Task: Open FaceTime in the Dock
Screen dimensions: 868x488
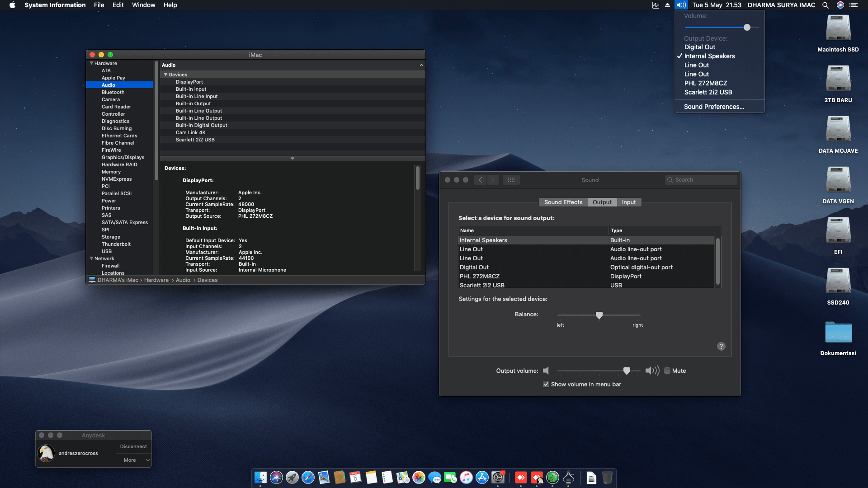Action: 450,477
